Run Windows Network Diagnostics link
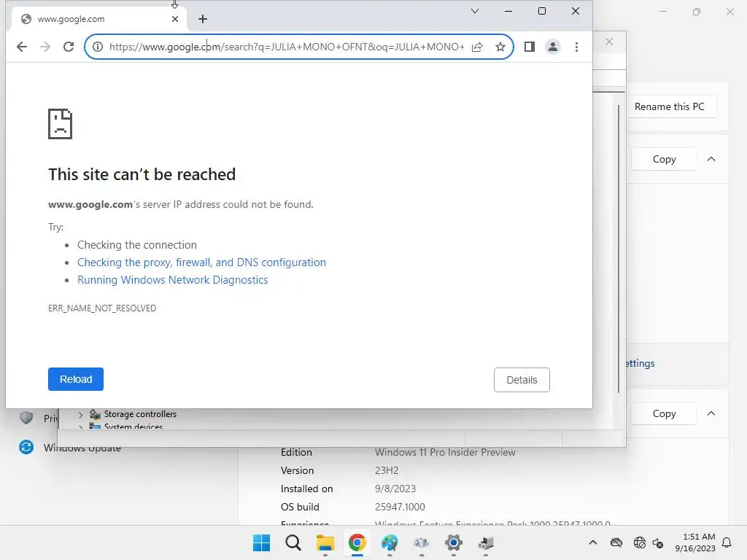 172,280
